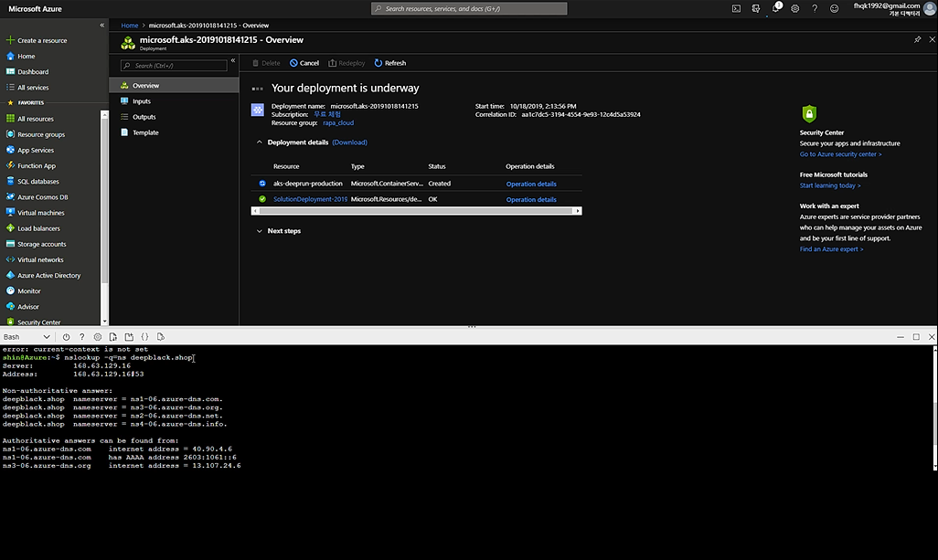
Task: Open Operation details for aks-deeprun-production
Action: click(x=530, y=184)
